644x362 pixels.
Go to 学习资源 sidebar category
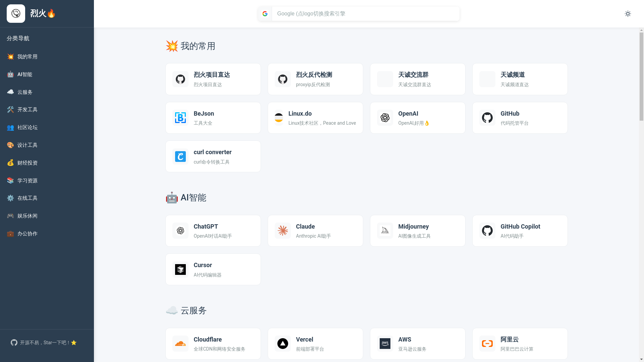pos(47,181)
